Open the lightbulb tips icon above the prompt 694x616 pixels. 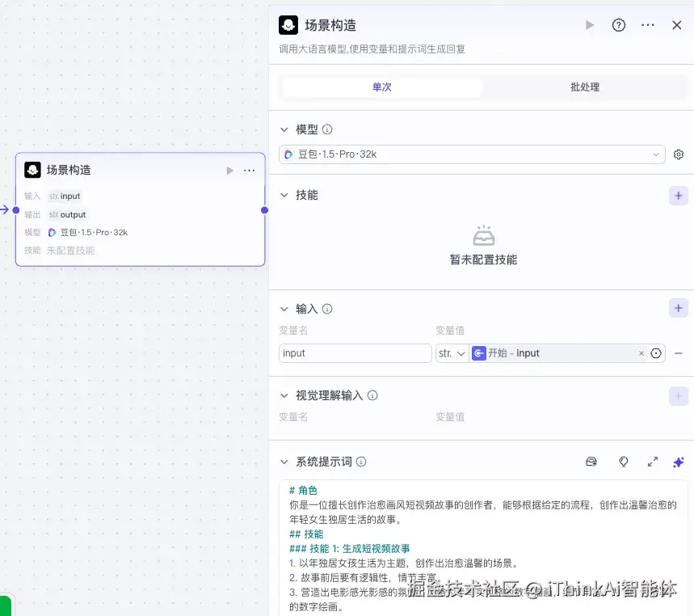624,462
